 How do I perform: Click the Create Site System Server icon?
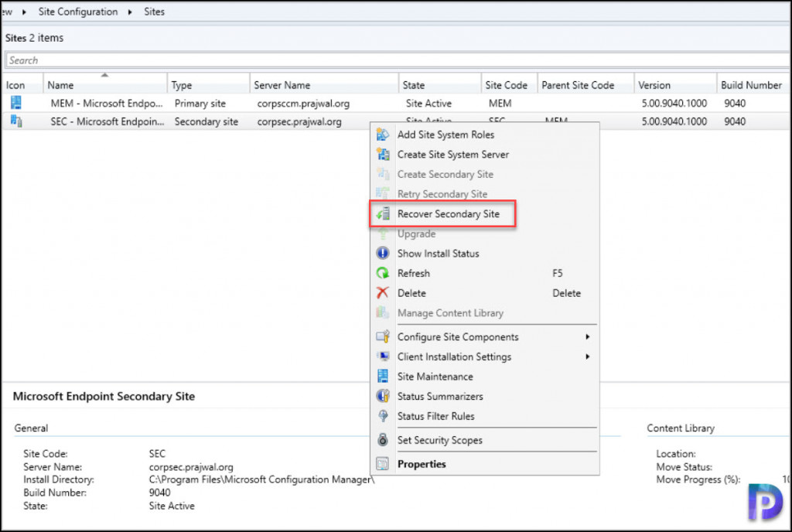tap(382, 155)
